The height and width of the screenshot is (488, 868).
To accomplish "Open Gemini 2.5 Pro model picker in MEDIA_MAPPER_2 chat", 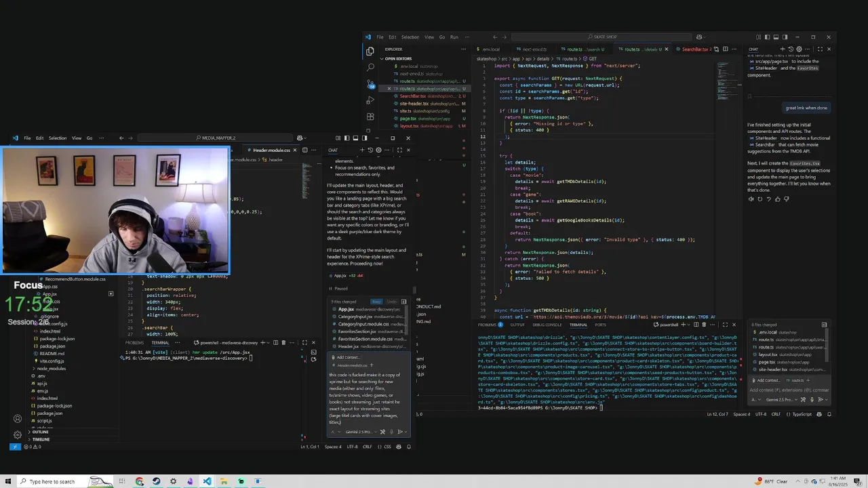I will [361, 432].
